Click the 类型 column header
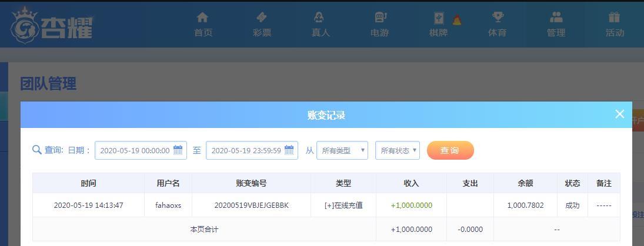644x246 pixels. click(343, 183)
